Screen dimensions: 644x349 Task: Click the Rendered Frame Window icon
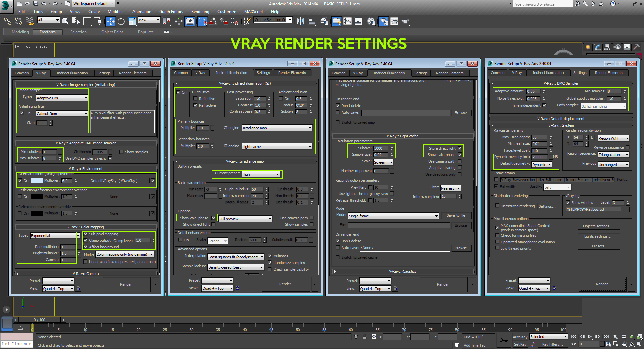[x=394, y=21]
